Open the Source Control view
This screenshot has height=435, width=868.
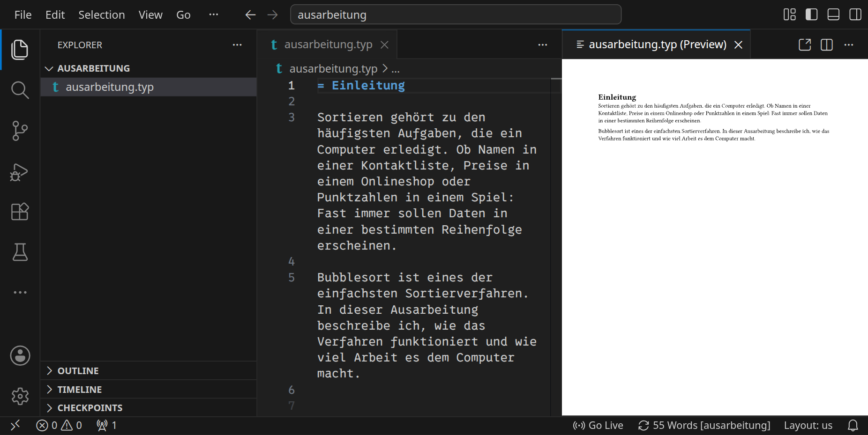(20, 131)
